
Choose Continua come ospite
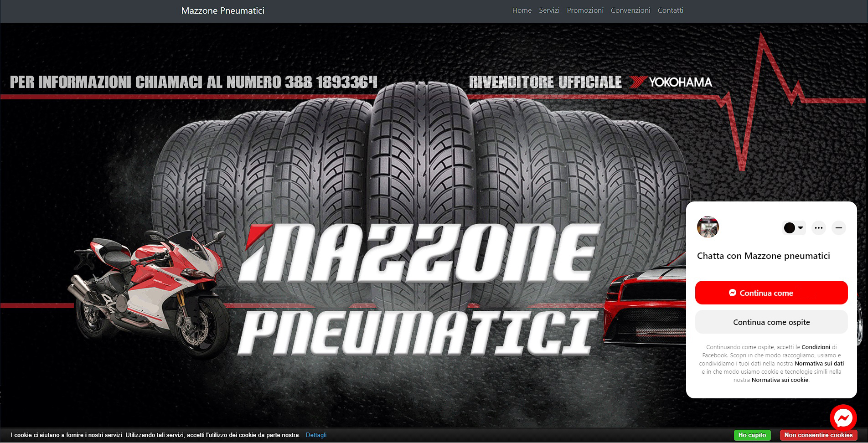click(771, 322)
